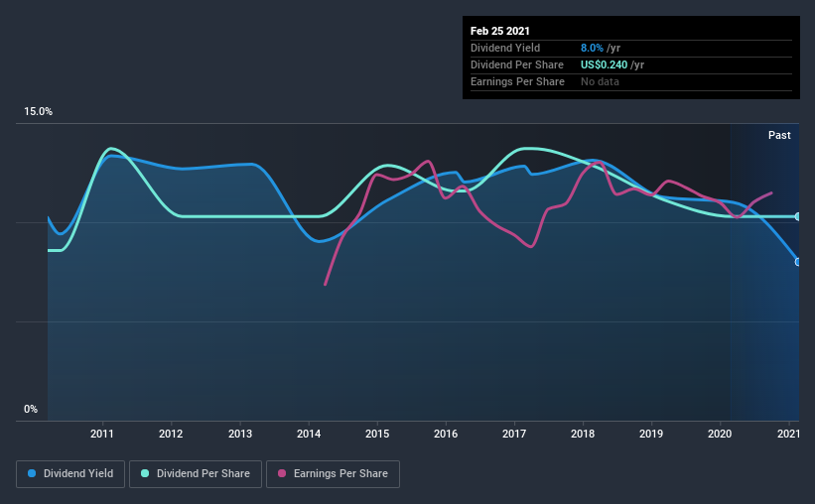
Task: Click the Past region label
Action: coord(779,135)
